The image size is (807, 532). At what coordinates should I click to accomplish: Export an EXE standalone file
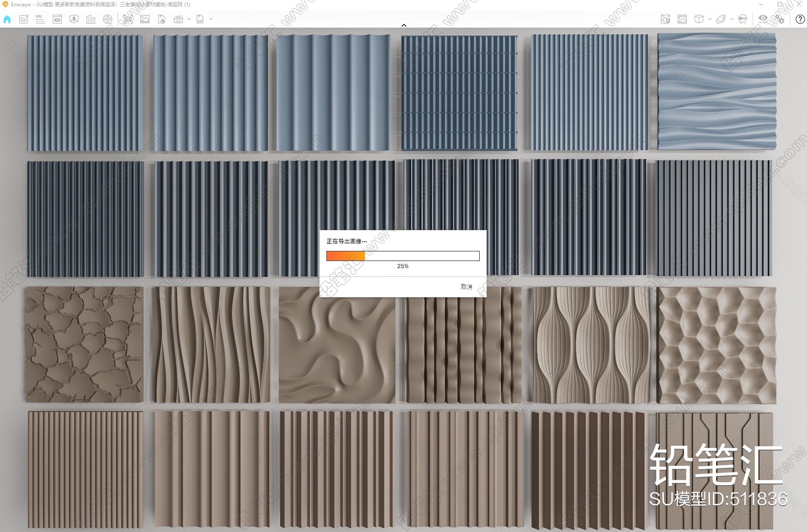point(200,19)
